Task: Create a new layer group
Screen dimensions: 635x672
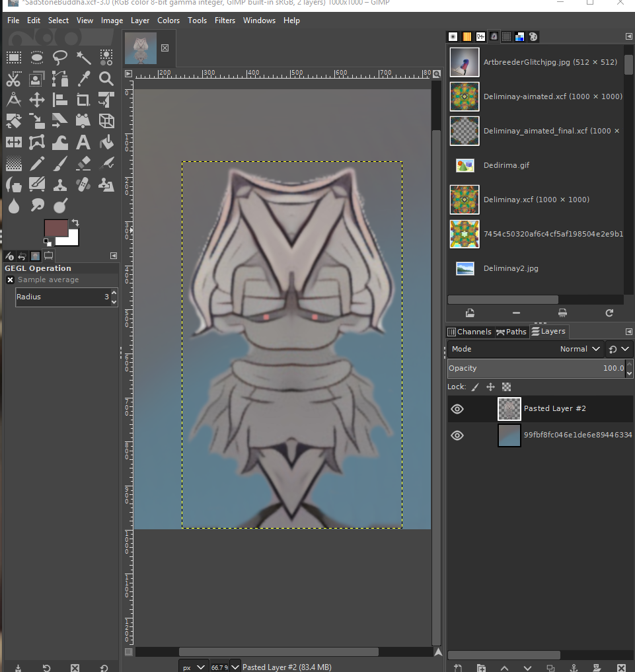Action: pyautogui.click(x=481, y=668)
